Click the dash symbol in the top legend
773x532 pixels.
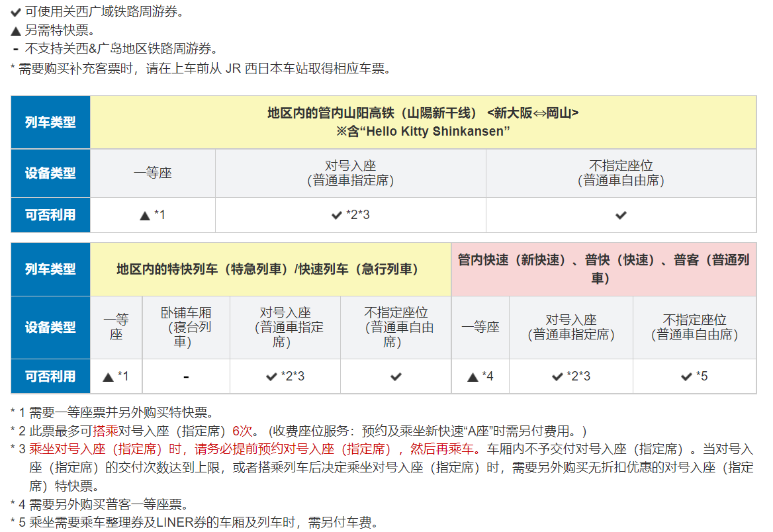[16, 49]
